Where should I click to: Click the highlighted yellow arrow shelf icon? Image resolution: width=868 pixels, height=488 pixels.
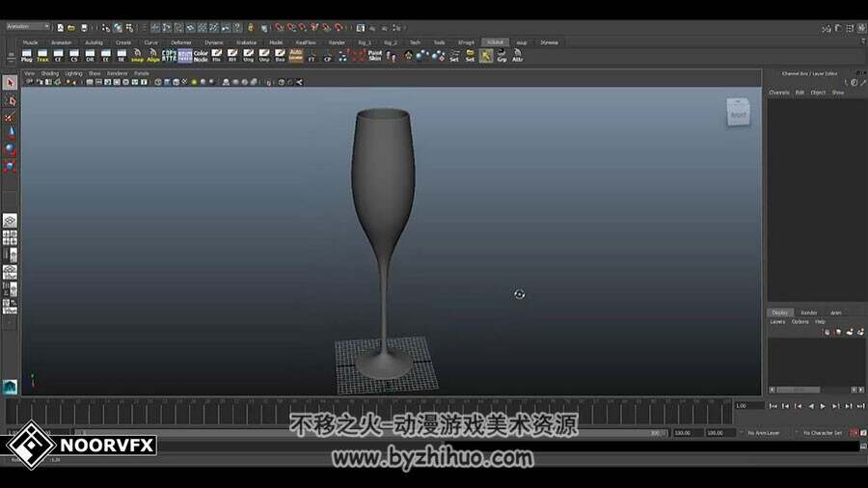[x=486, y=55]
